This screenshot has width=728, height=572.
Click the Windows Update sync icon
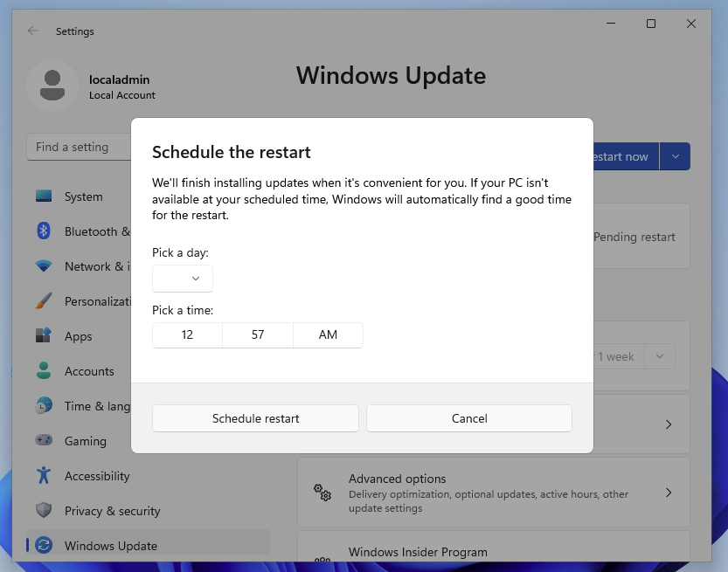[x=44, y=545]
